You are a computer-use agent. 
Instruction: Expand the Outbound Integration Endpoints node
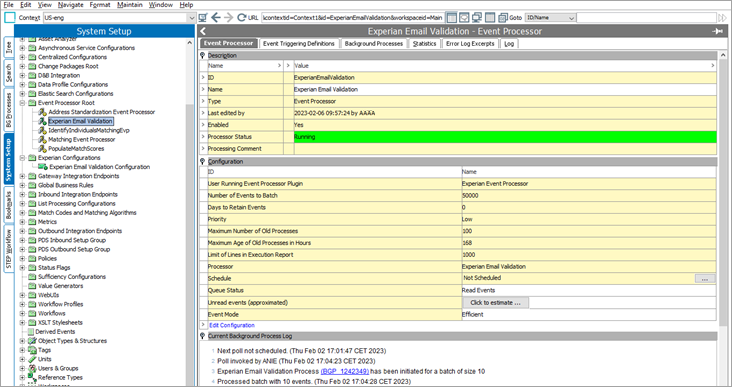point(22,231)
